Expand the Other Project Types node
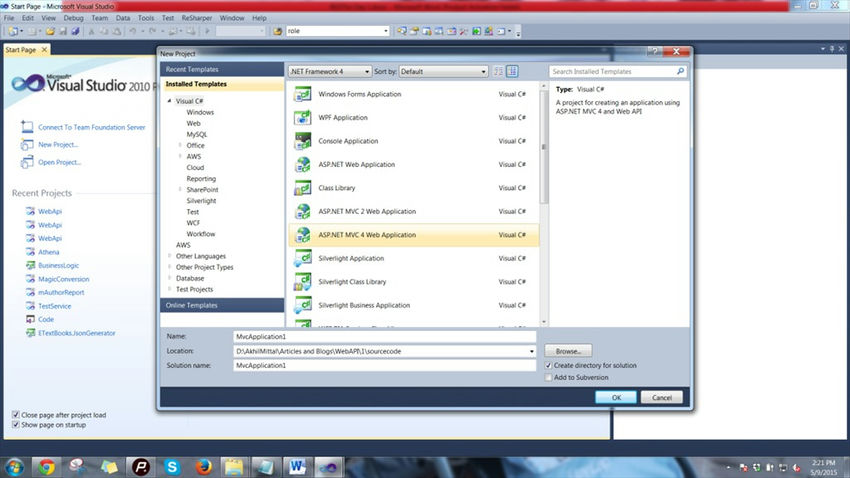Viewport: 850px width, 478px height. tap(170, 267)
